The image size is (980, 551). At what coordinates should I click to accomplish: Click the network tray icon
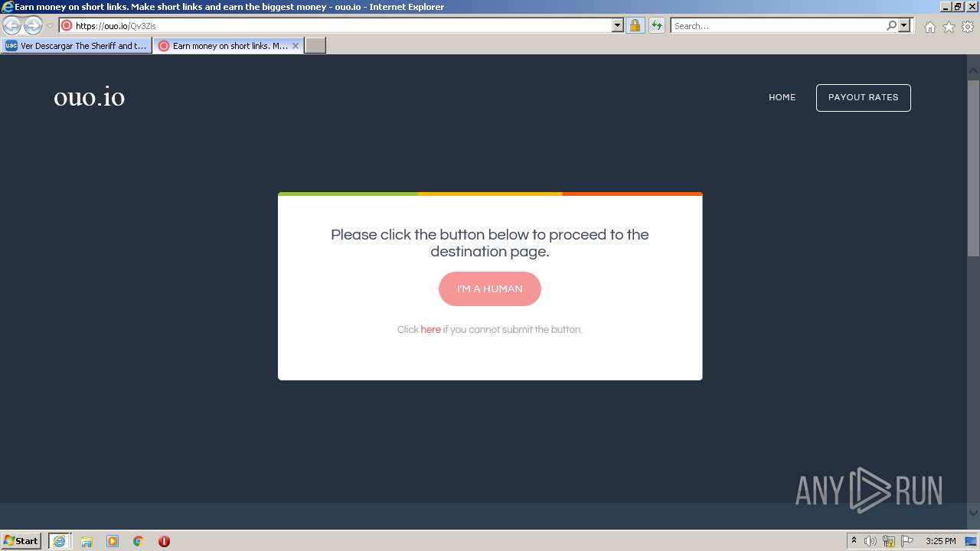pos(889,541)
